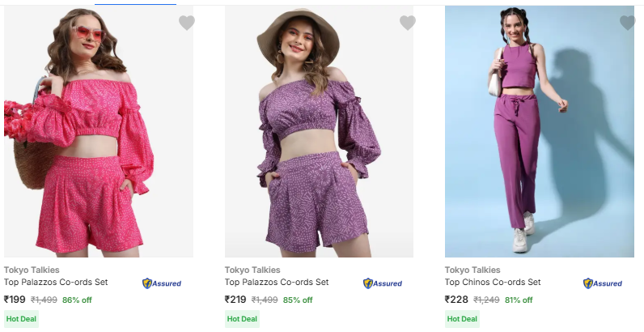Click Assured badge on ₹219 product
This screenshot has width=644, height=332.
383,283
